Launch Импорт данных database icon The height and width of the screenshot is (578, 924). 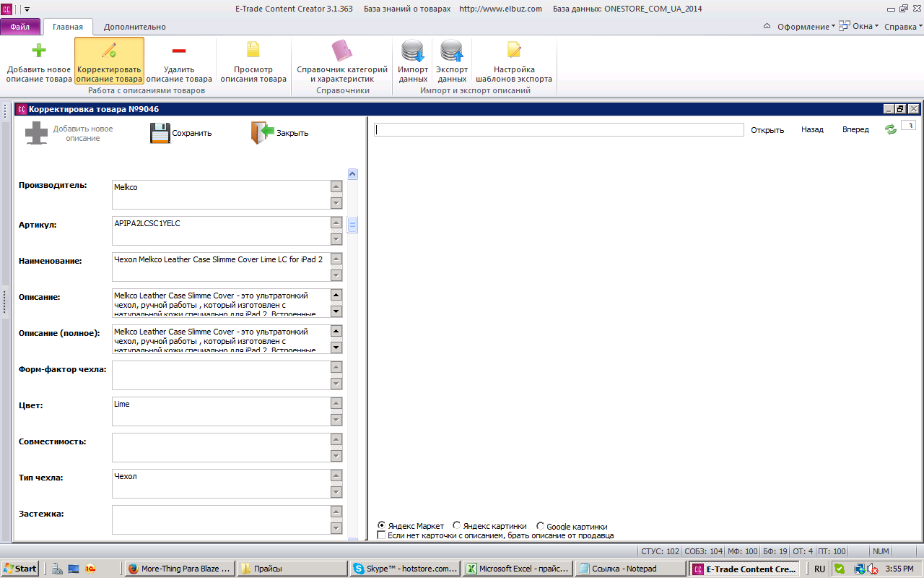coord(413,51)
